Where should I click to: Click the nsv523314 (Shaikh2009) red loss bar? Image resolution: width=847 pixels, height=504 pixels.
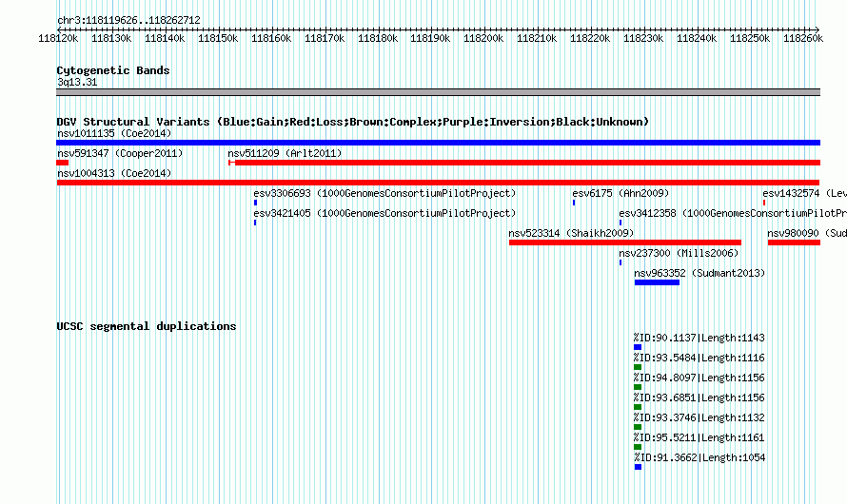click(625, 242)
